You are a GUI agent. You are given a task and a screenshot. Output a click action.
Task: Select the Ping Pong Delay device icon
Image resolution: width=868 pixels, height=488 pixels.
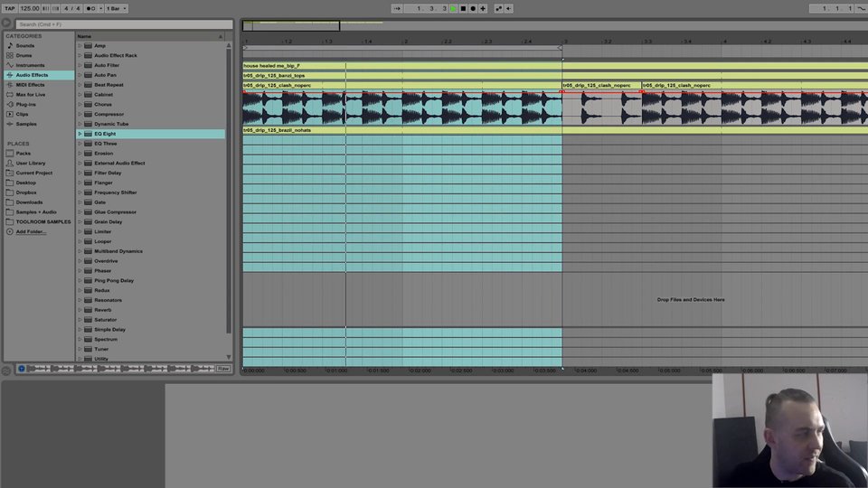88,280
